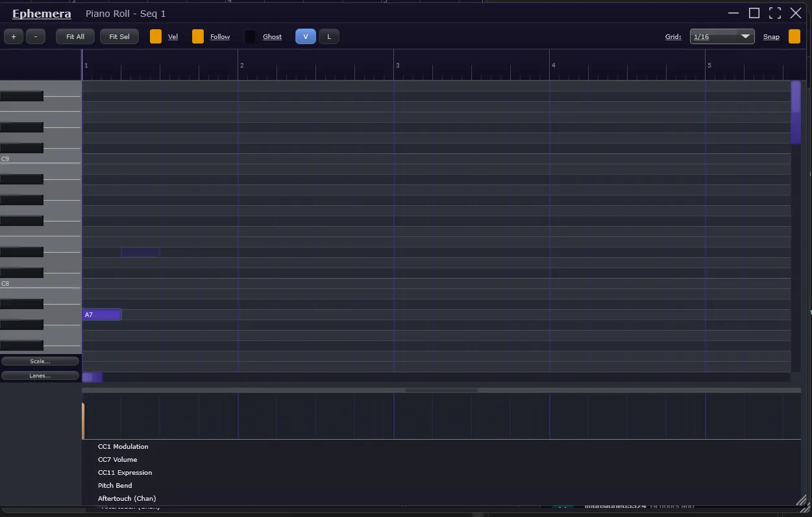This screenshot has height=517, width=812.
Task: Enter fullscreen using the window's fullscreen icon
Action: (775, 14)
